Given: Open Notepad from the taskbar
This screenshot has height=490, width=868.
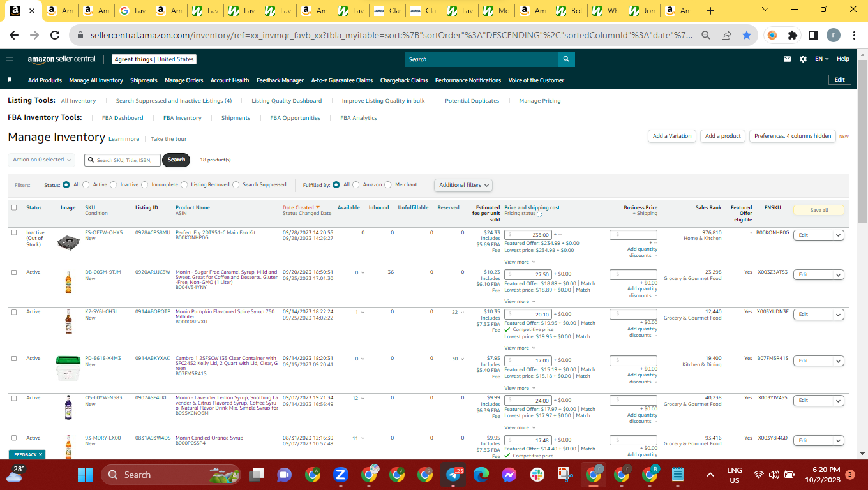Looking at the screenshot, I should coord(678,475).
